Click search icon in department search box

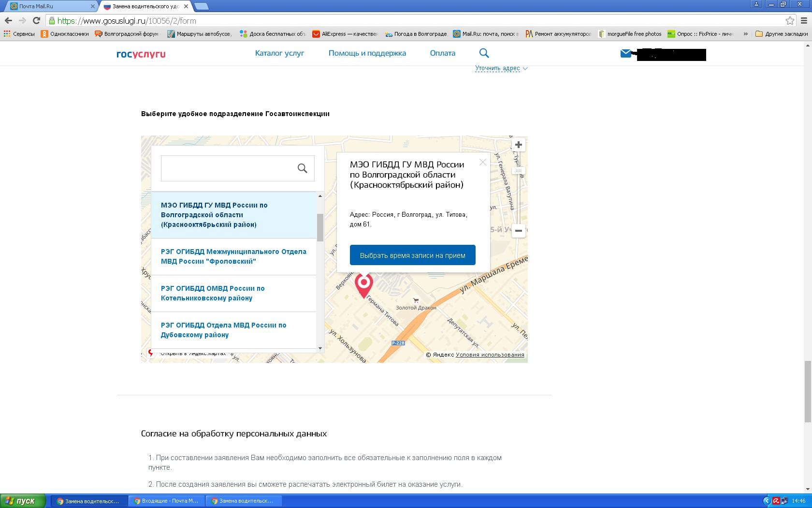click(303, 168)
